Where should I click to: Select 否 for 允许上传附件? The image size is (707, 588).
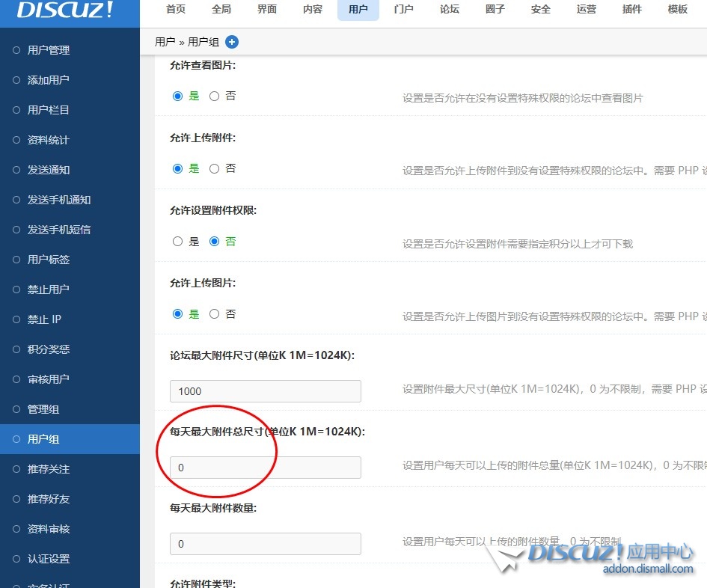pos(213,168)
